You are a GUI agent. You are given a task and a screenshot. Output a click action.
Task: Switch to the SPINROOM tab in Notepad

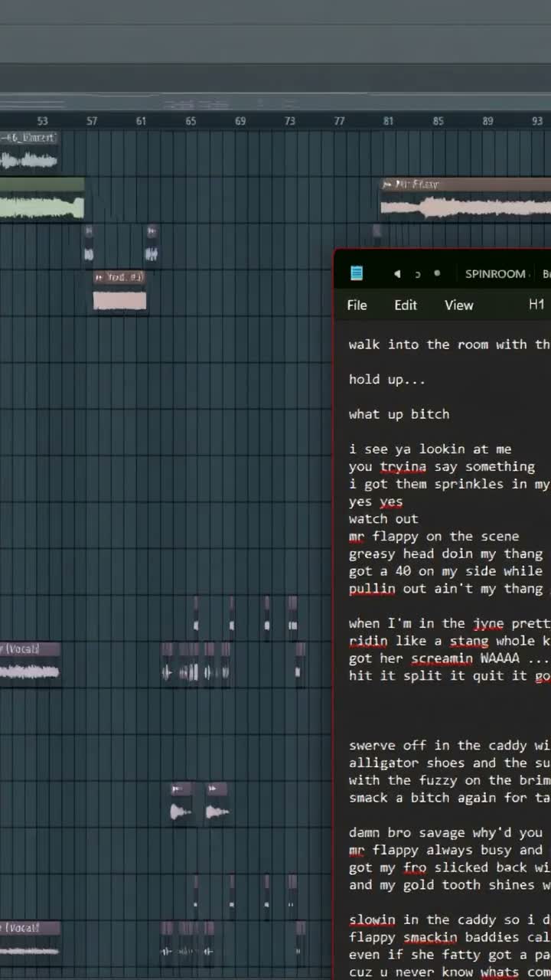[x=495, y=273]
